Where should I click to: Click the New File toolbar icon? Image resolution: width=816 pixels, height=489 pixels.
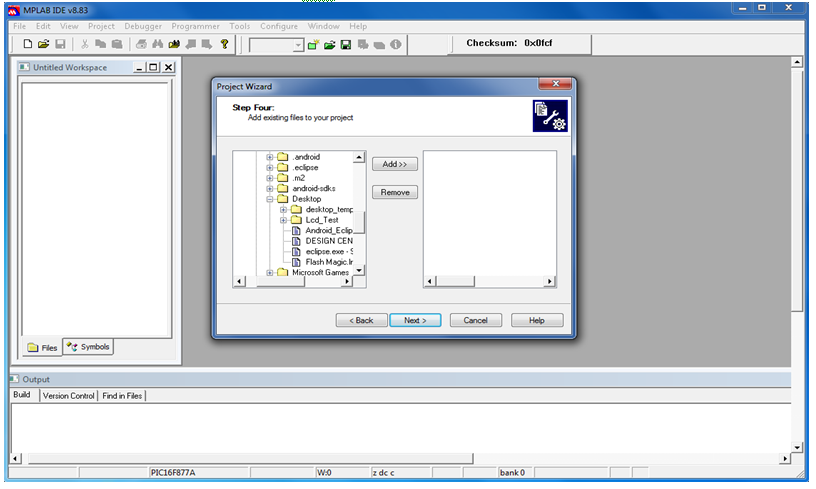28,44
